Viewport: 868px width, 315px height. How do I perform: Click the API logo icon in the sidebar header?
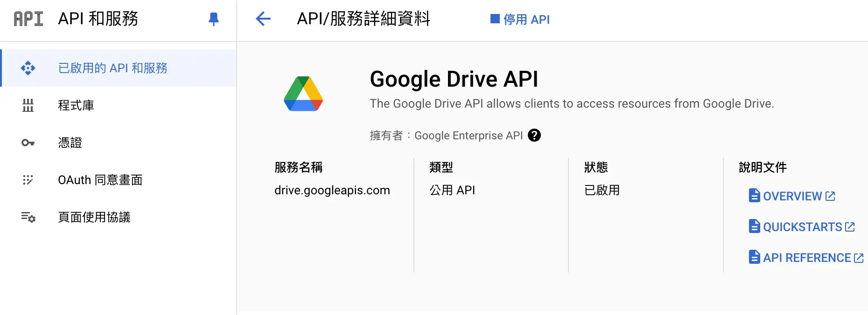click(x=28, y=19)
